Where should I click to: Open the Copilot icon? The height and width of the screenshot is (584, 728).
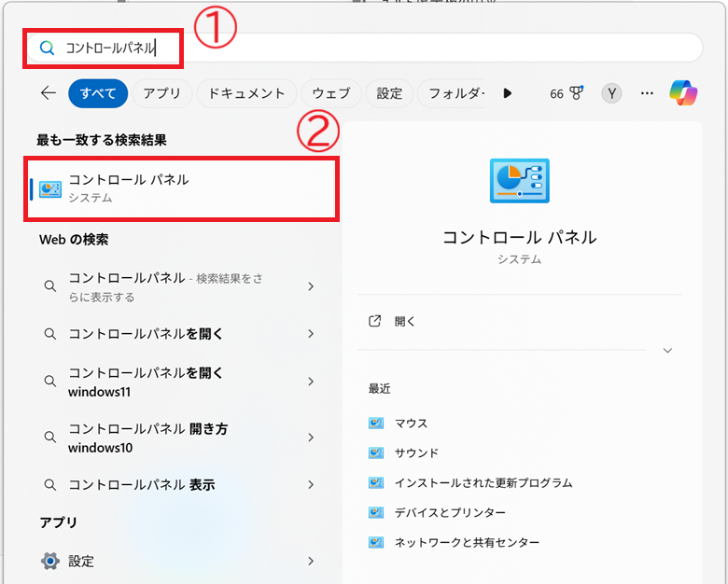pyautogui.click(x=683, y=93)
